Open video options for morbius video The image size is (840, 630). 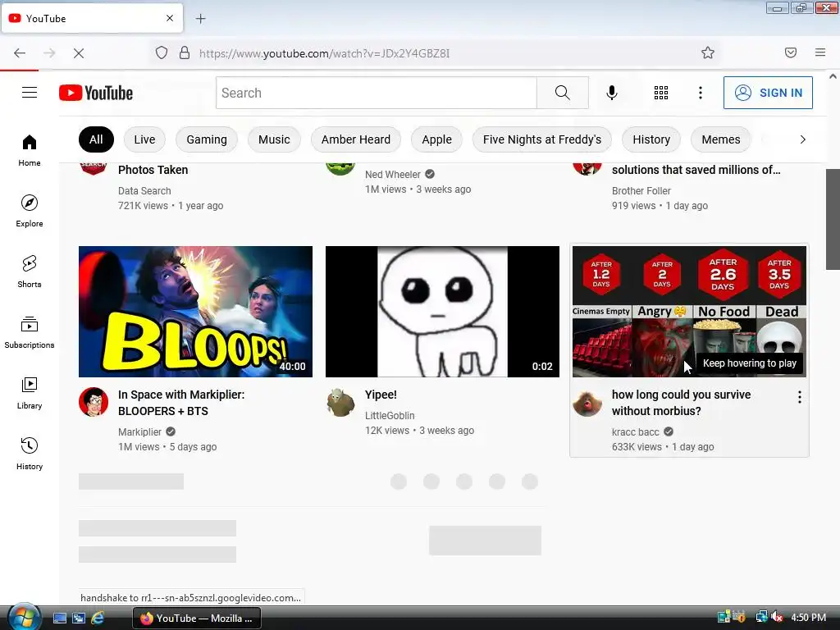point(799,397)
